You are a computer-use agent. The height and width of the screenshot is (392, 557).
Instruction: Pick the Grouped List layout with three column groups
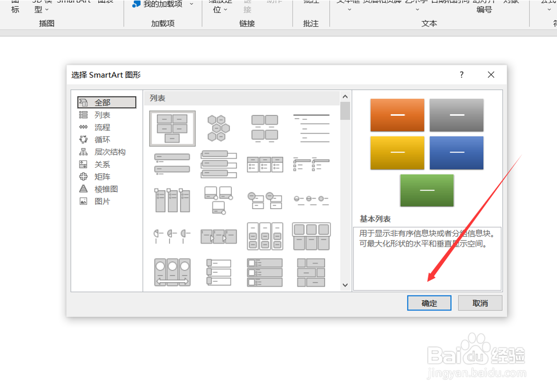[265, 236]
